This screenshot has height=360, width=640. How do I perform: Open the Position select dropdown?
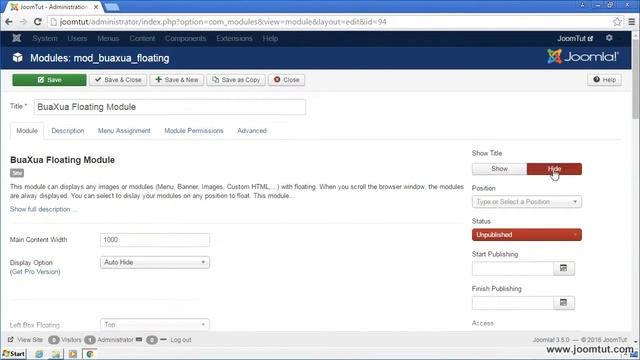[527, 202]
